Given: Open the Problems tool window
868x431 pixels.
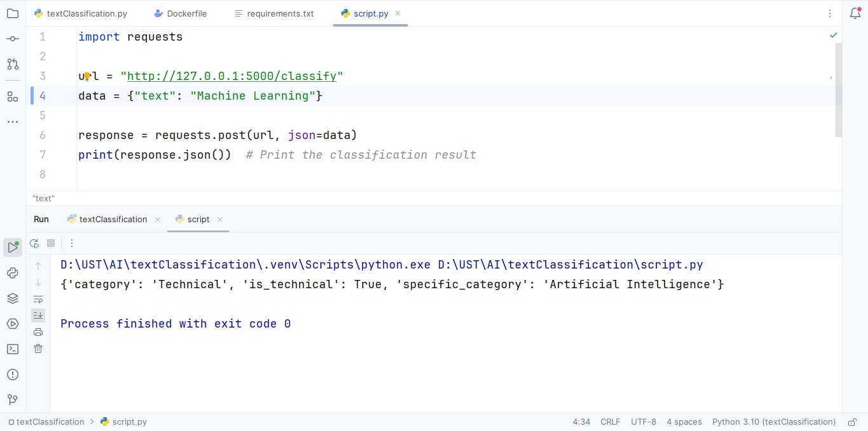Looking at the screenshot, I should 13,375.
